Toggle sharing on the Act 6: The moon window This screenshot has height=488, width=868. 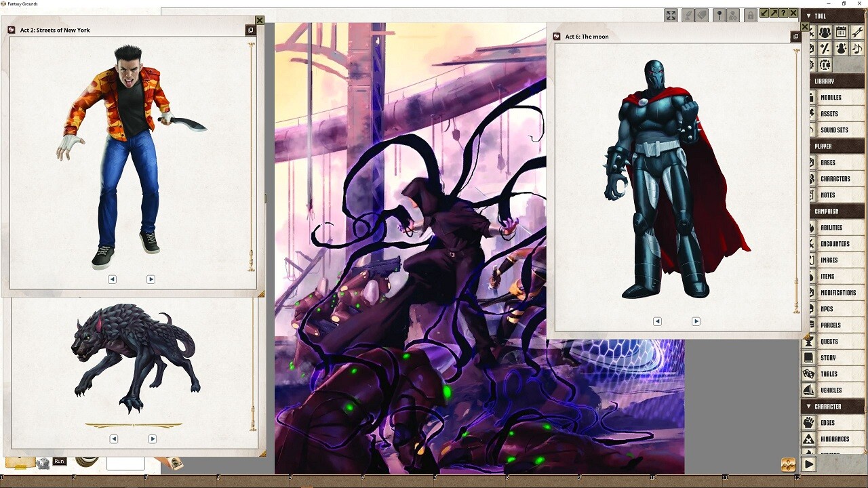[795, 37]
